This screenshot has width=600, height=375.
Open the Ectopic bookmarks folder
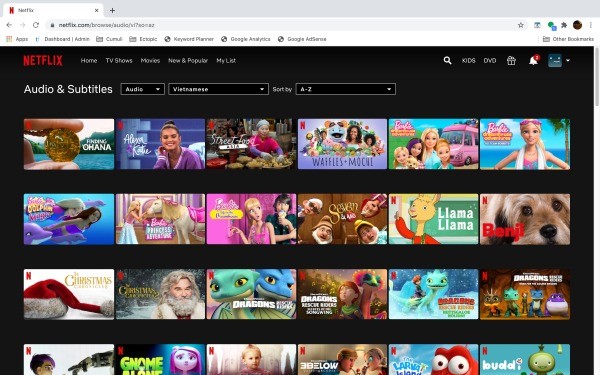(x=143, y=39)
